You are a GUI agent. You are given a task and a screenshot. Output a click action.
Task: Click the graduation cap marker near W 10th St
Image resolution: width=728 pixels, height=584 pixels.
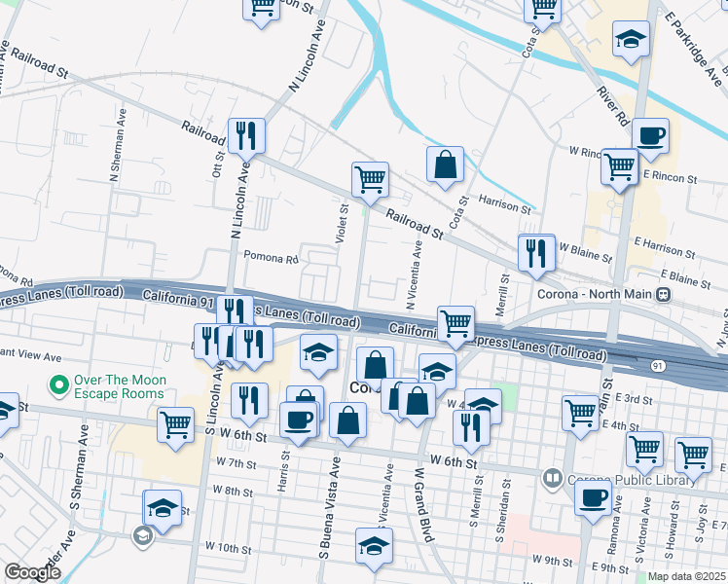click(x=374, y=545)
